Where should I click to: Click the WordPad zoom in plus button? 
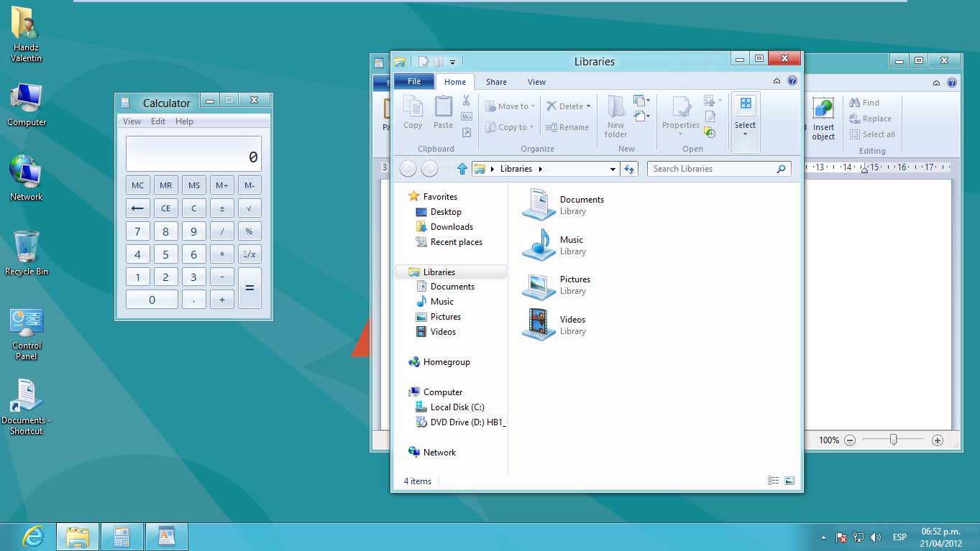(x=937, y=440)
